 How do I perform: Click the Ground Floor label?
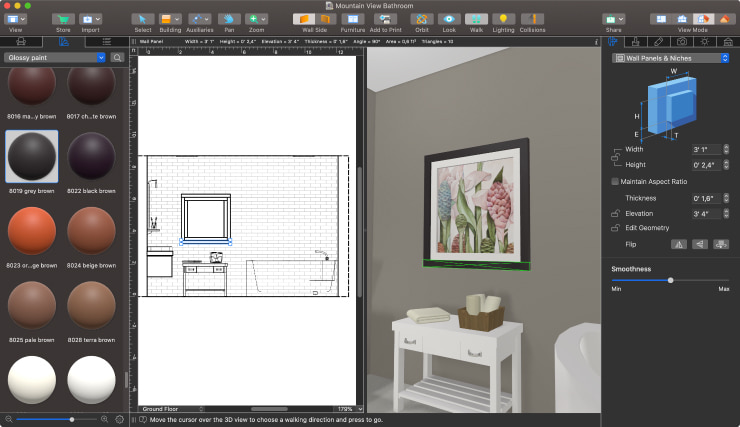tap(161, 409)
